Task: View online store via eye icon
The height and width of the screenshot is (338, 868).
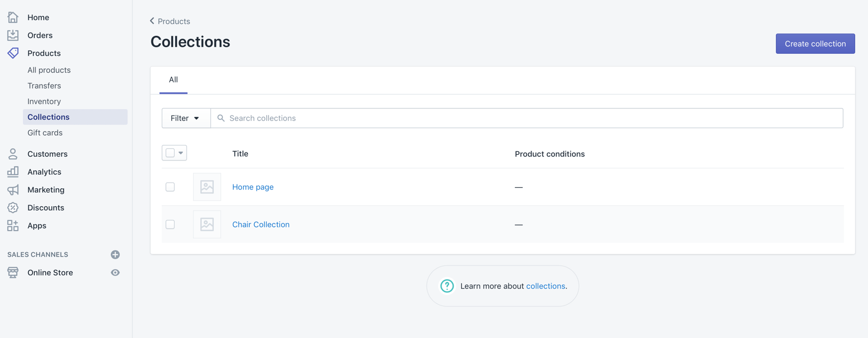Action: (115, 272)
